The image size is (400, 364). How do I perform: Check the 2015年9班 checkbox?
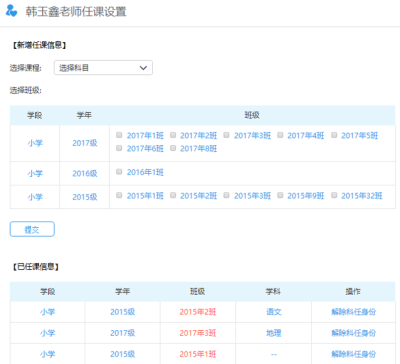(x=280, y=195)
